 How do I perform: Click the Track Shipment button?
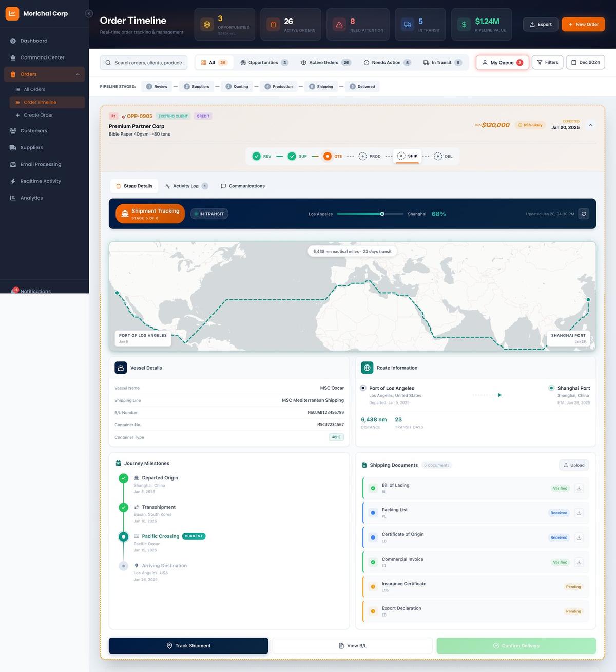[x=188, y=646]
